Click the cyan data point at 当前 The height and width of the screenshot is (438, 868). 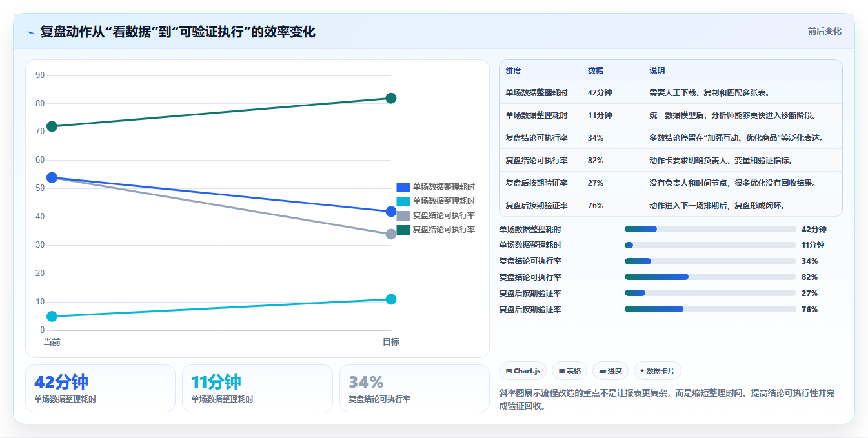pos(52,316)
